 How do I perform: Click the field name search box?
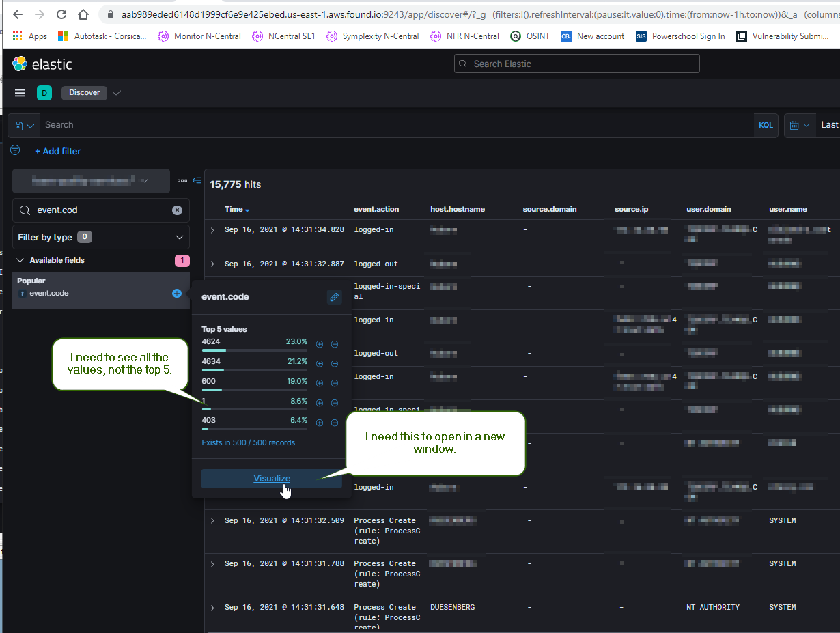[x=101, y=210]
